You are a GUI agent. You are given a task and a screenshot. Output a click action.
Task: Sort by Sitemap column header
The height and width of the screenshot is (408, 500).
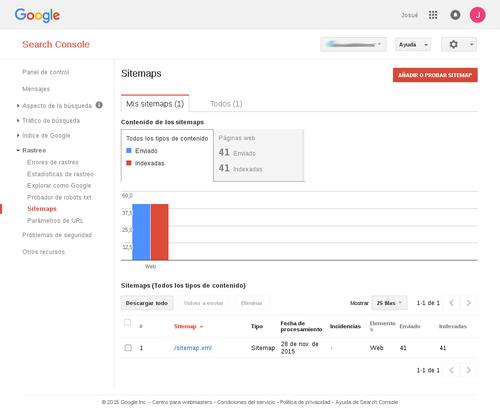(x=185, y=326)
